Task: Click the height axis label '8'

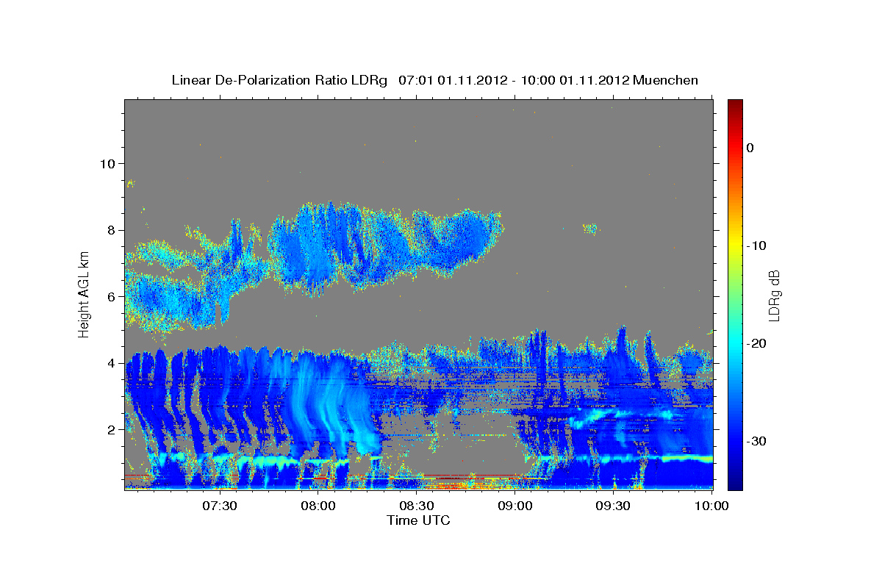Action: (x=111, y=229)
